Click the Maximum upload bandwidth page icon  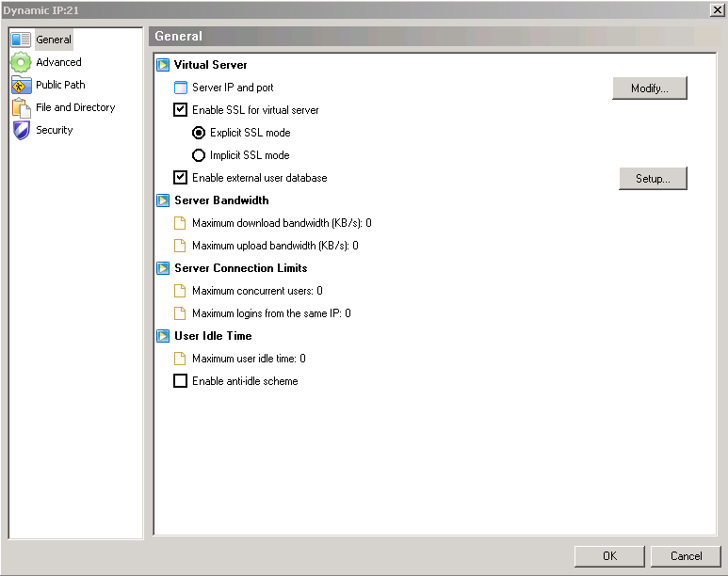click(x=180, y=246)
